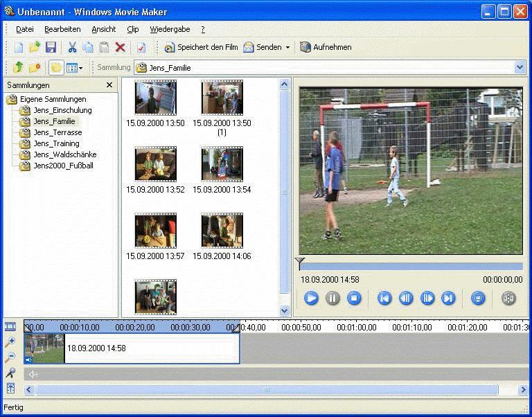Step to next frame
The height and width of the screenshot is (417, 532).
tap(427, 299)
